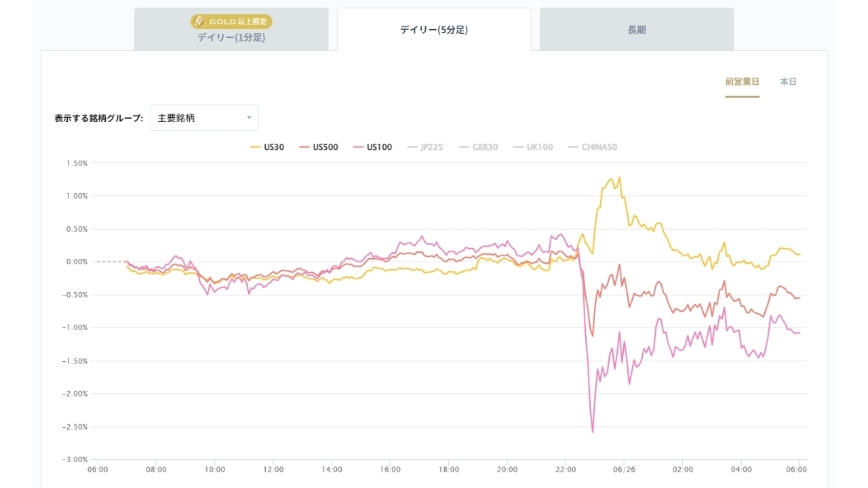Viewport: 868px width, 488px height.
Task: Select the デイリー(5分足) tab
Action: tap(434, 29)
